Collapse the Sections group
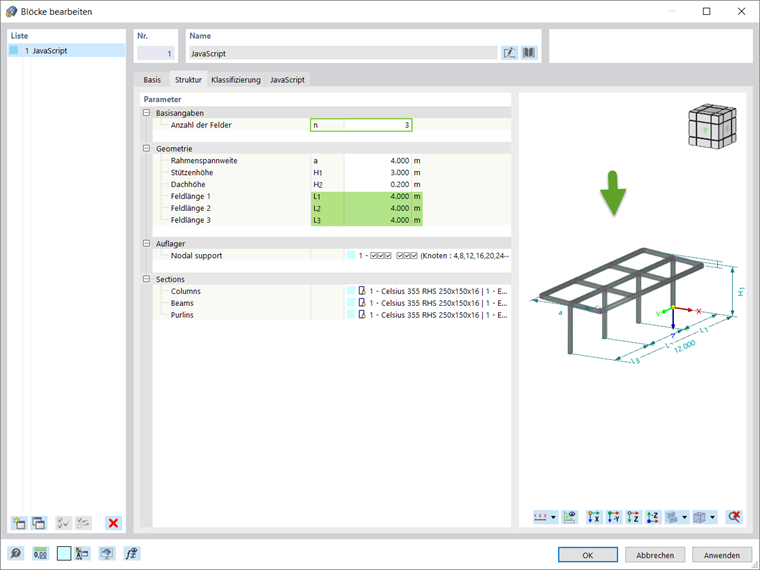 point(146,279)
